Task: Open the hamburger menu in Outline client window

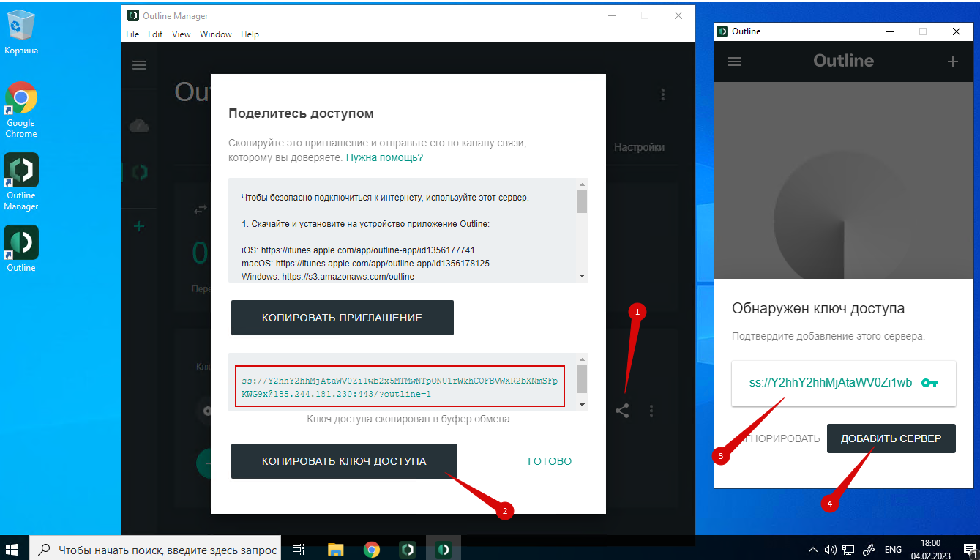Action: 735,61
